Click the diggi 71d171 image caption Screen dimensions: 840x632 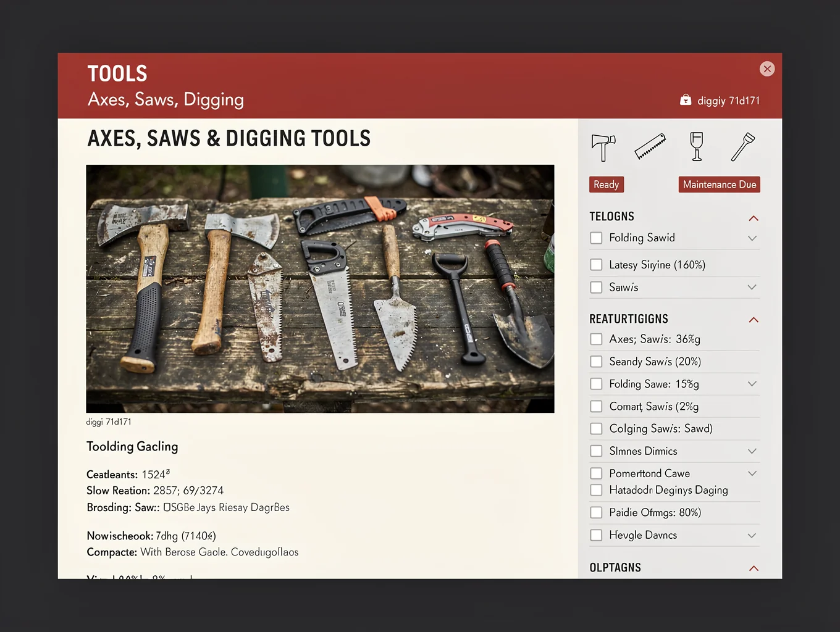point(109,422)
